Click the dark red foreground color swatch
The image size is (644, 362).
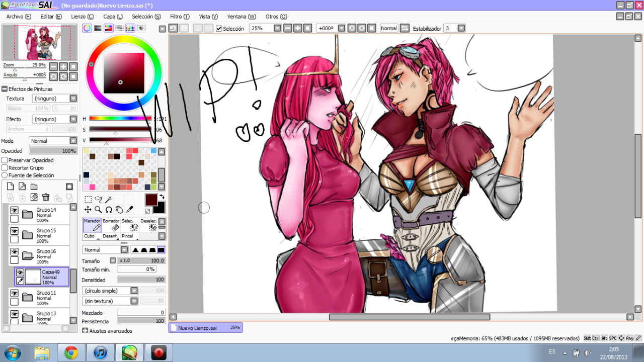(x=151, y=199)
